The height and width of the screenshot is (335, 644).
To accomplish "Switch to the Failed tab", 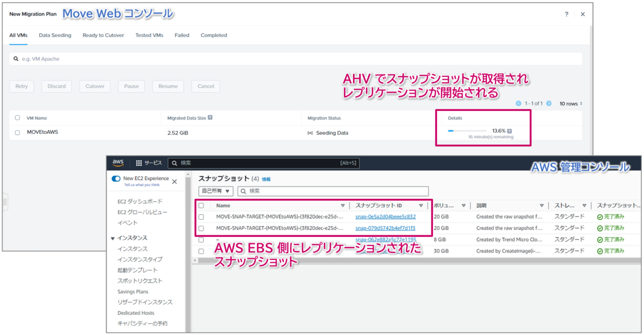I will pos(182,35).
